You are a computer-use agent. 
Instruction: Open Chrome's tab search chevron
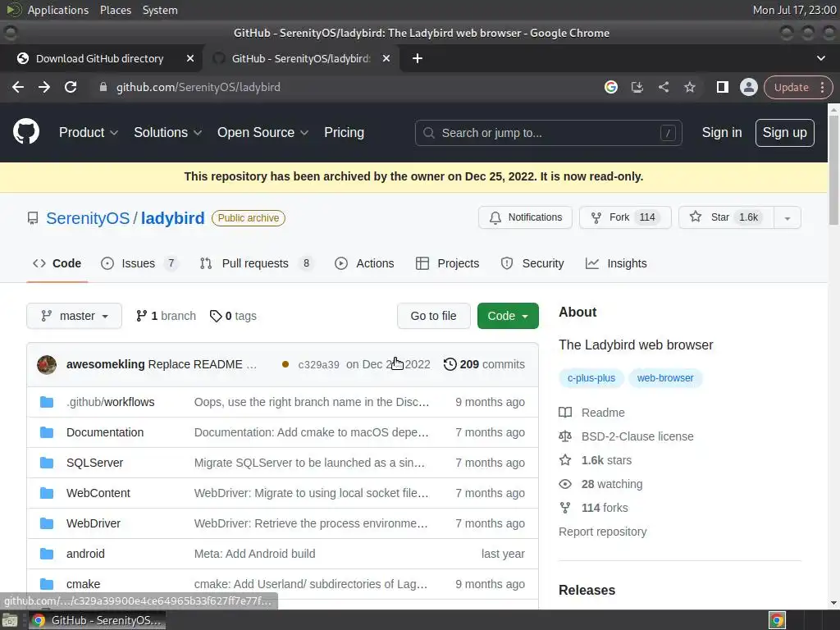[x=820, y=58]
